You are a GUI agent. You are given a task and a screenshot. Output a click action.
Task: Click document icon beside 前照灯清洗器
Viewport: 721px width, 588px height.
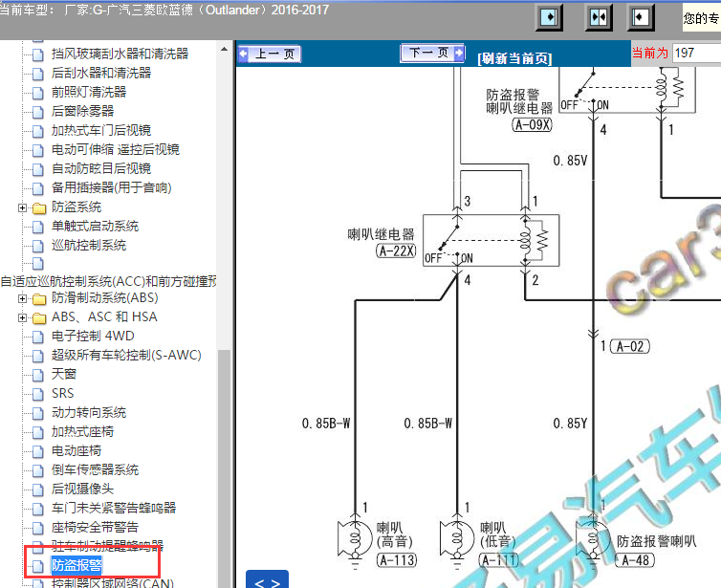pyautogui.click(x=38, y=93)
